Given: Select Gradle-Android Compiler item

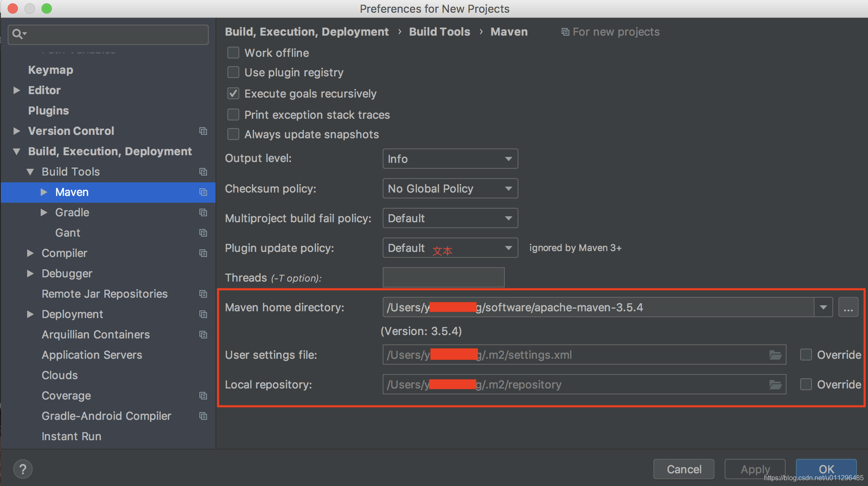Looking at the screenshot, I should coord(106,416).
